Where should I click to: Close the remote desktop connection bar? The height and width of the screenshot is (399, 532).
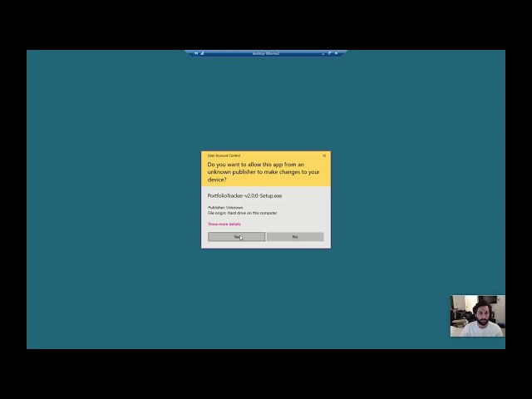[x=336, y=53]
